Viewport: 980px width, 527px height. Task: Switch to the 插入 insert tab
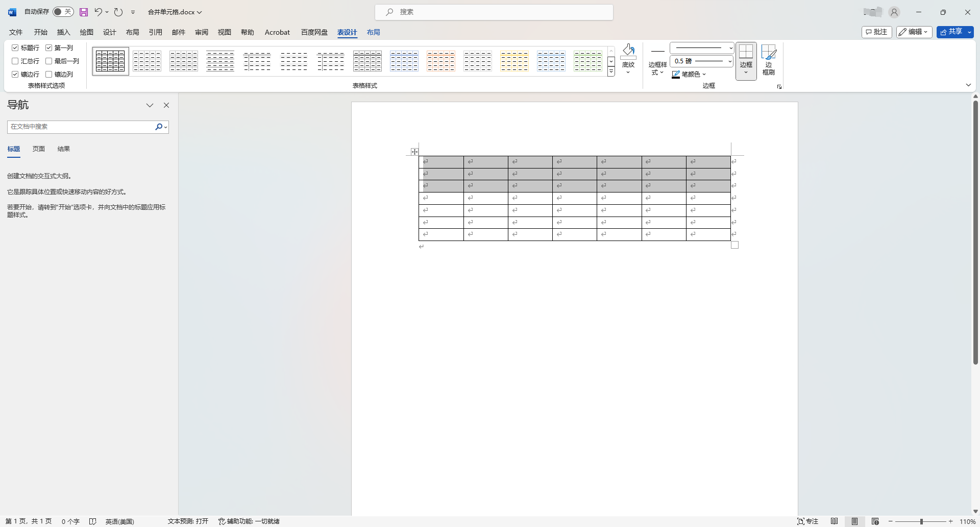point(64,32)
